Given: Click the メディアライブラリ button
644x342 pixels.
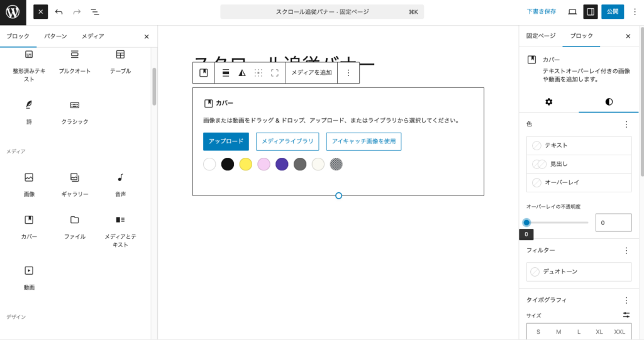Looking at the screenshot, I should tap(287, 141).
